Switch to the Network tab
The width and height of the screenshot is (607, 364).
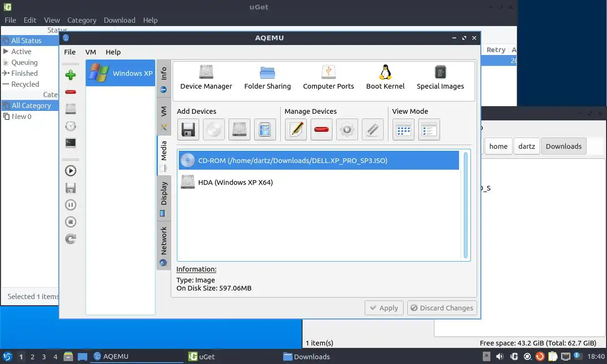click(x=164, y=246)
